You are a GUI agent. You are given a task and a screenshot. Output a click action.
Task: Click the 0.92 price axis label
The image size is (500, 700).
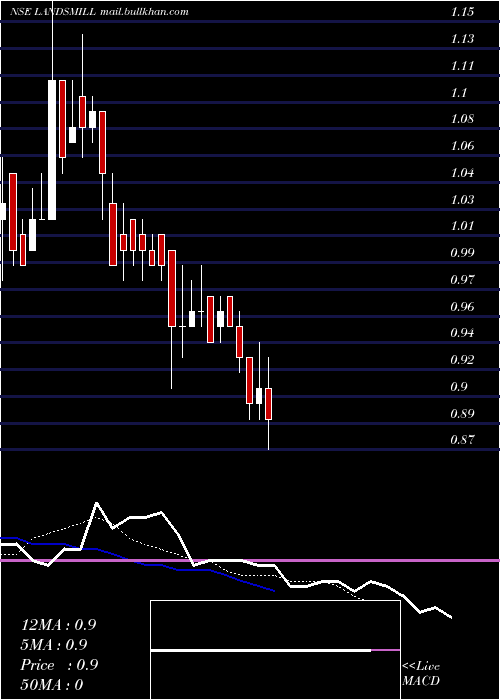point(462,360)
